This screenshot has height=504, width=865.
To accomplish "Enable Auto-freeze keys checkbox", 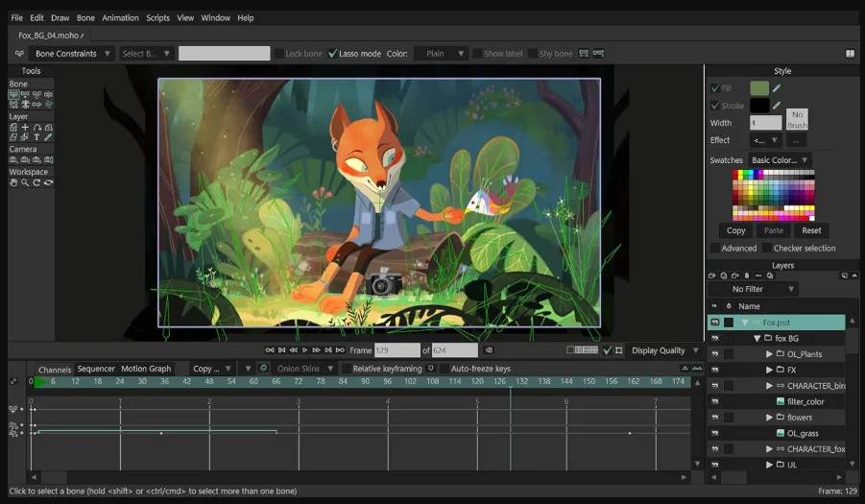I will (x=445, y=369).
